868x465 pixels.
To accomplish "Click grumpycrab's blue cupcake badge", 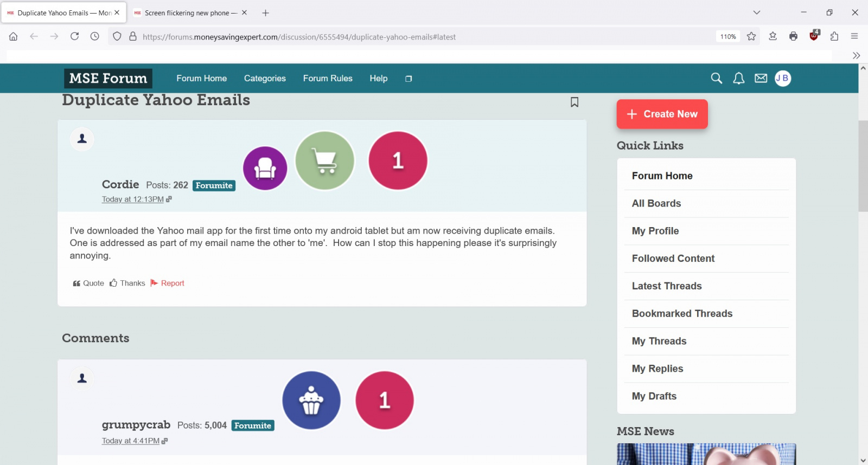I will click(311, 400).
